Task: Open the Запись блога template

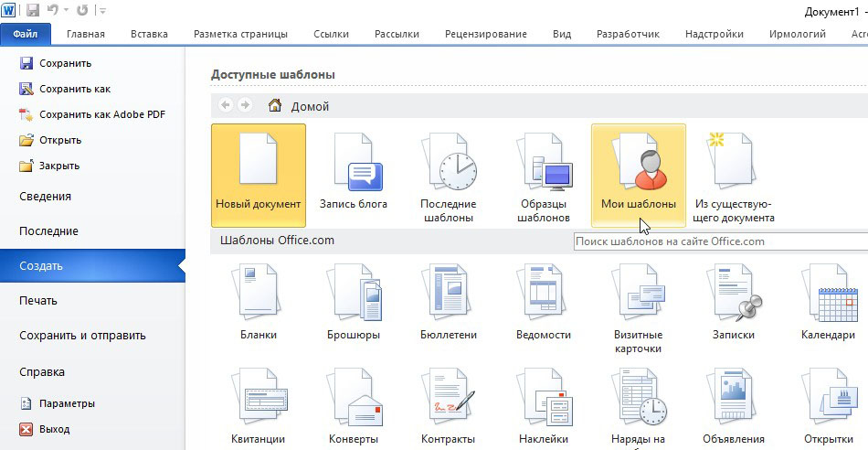Action: (x=353, y=174)
